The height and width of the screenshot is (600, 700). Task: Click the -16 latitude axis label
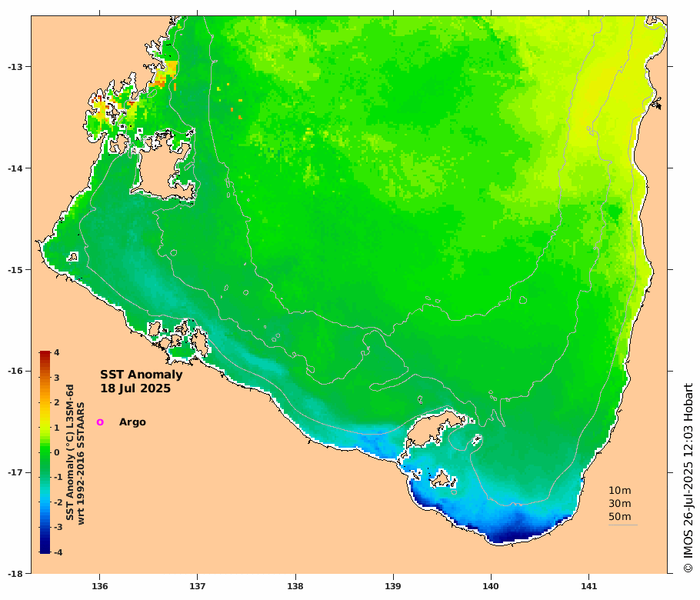(15, 371)
